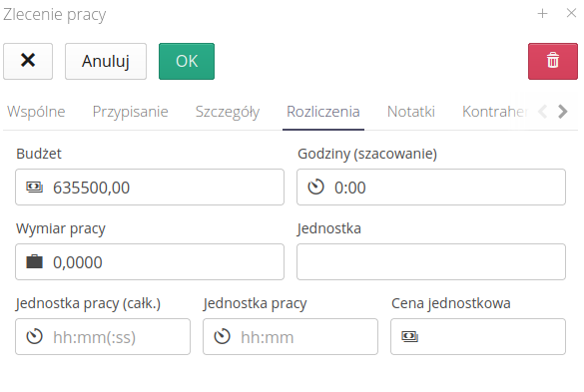Click money icon in Cena jednostkowa field

pos(409,336)
